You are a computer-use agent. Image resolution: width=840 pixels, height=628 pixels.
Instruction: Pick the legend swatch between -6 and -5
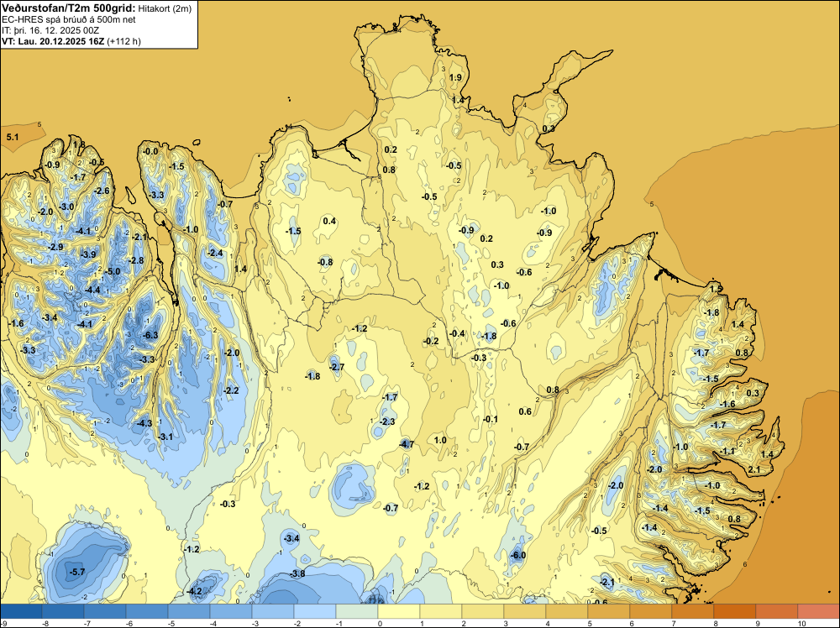[x=147, y=611]
